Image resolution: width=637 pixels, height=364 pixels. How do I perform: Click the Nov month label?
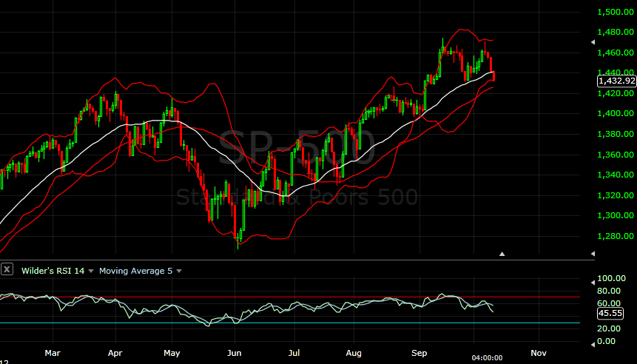pos(539,353)
